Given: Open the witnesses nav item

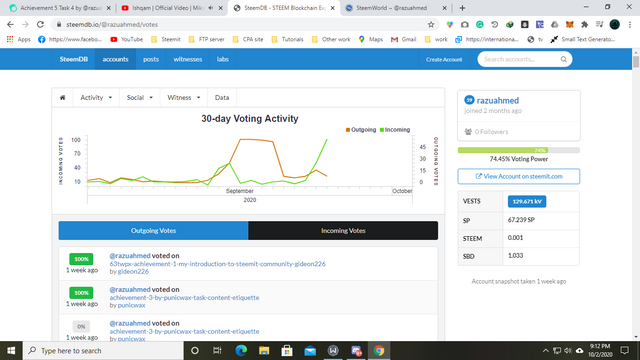Looking at the screenshot, I should coord(188,59).
